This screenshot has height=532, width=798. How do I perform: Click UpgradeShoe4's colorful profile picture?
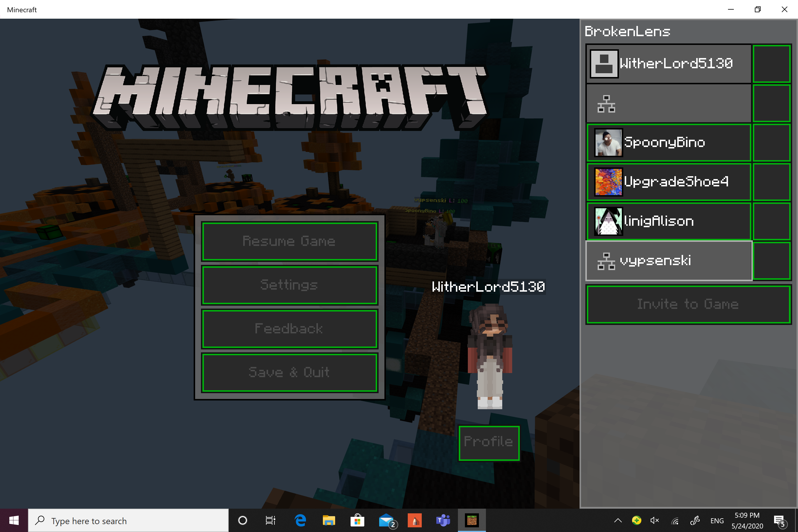pos(608,182)
